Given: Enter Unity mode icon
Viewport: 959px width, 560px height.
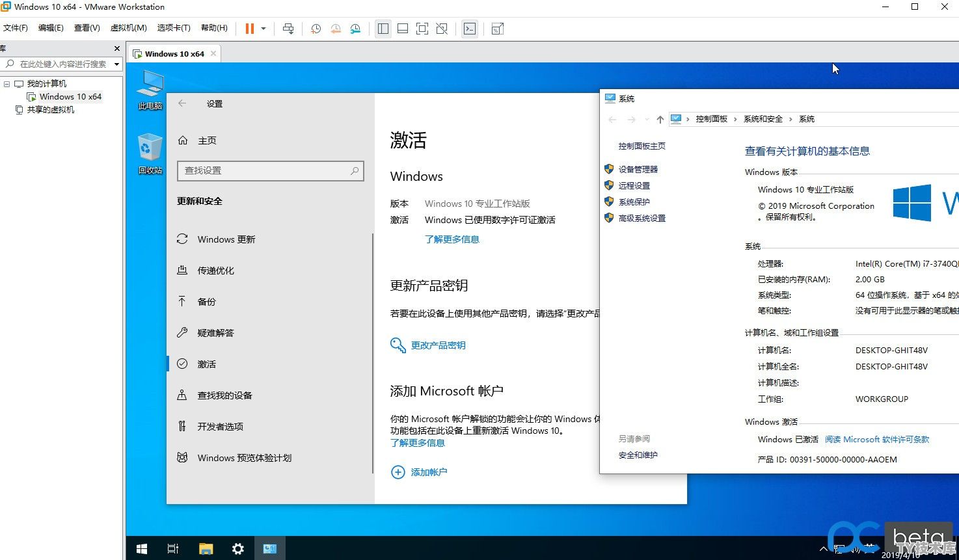Looking at the screenshot, I should click(x=442, y=29).
